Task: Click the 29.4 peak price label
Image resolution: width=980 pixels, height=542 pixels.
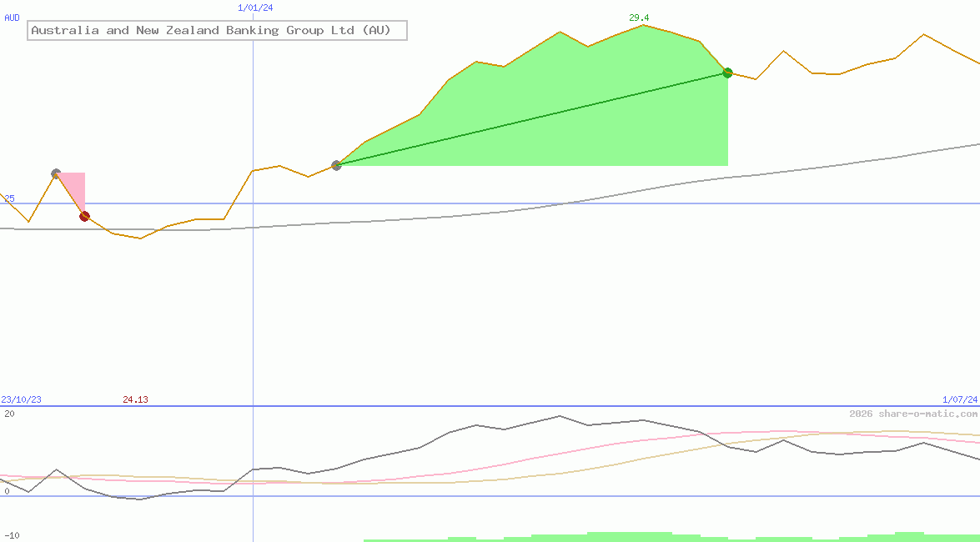Action: coord(639,18)
